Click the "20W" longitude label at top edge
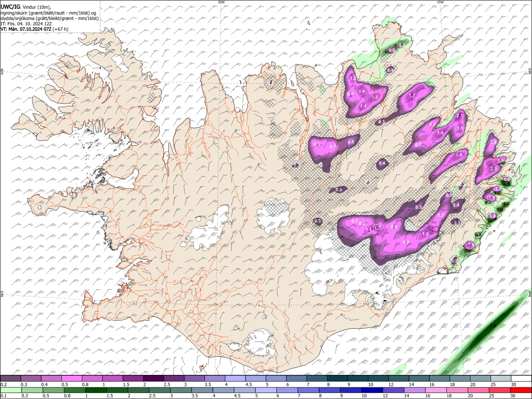The height and width of the screenshot is (399, 532). (221, 2)
